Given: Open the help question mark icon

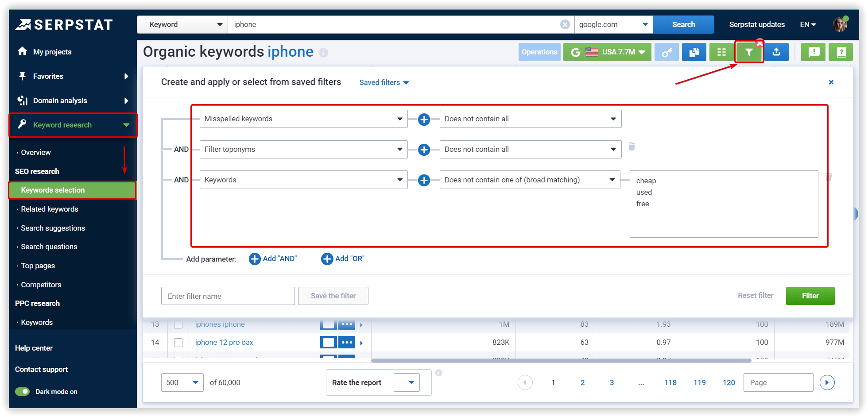Looking at the screenshot, I should [841, 52].
